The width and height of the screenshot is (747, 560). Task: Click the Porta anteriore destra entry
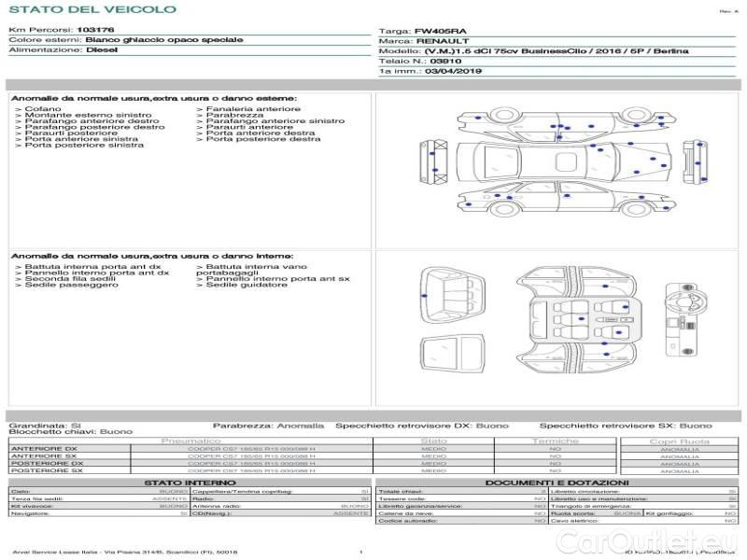pyautogui.click(x=256, y=133)
